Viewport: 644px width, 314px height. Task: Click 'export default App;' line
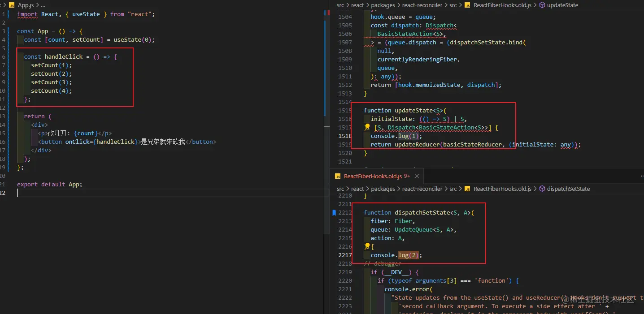coord(50,185)
